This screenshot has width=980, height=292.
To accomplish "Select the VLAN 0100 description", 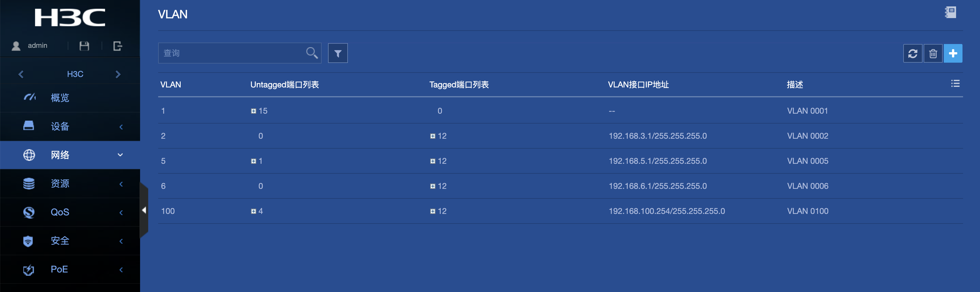I will (x=807, y=211).
